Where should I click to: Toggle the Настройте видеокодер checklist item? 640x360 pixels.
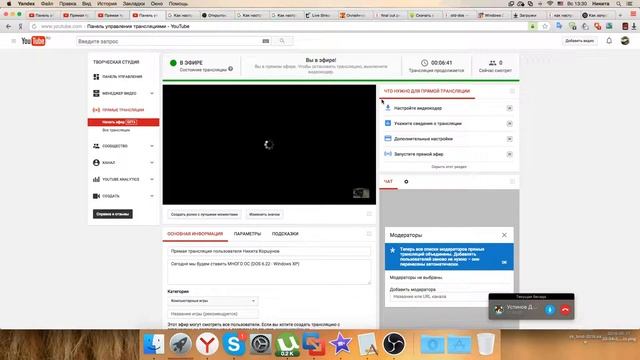tap(509, 108)
